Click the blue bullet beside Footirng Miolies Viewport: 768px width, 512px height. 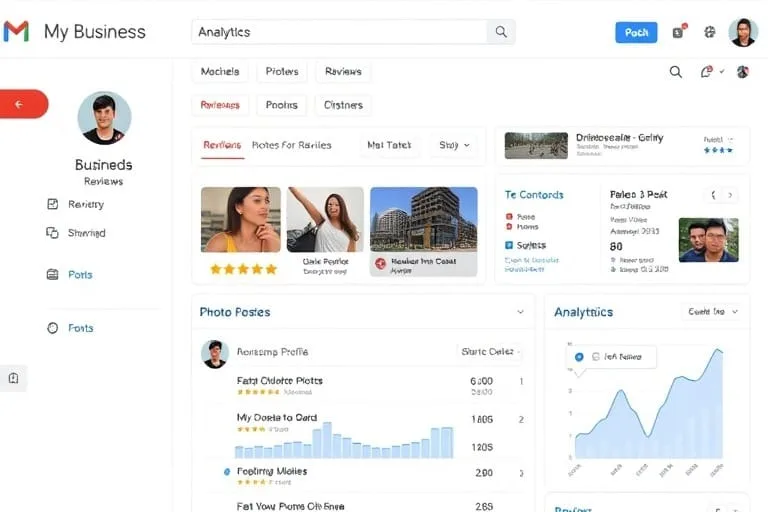(x=227, y=472)
